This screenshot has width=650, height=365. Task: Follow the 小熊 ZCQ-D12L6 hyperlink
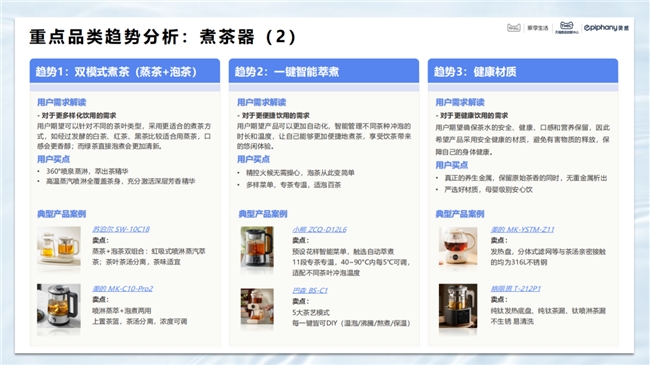click(x=319, y=229)
